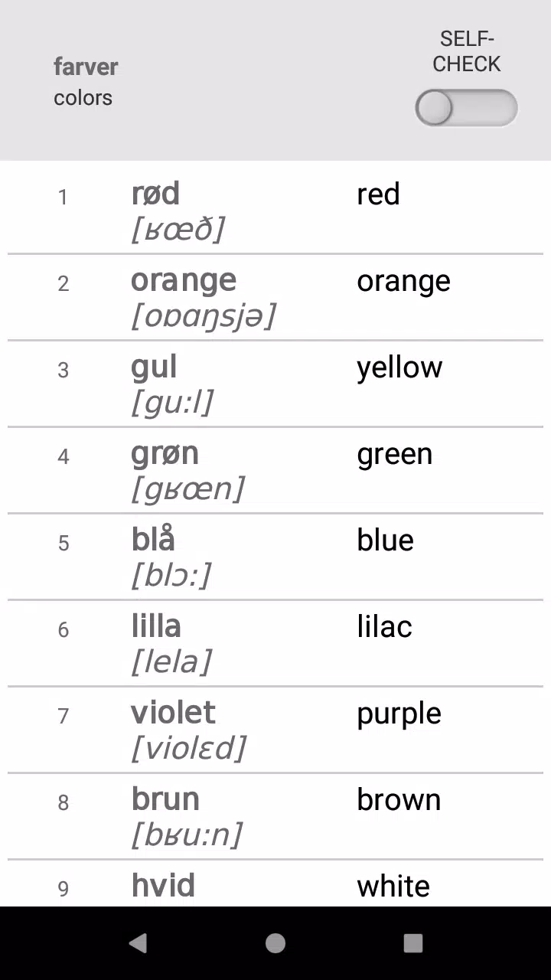551x980 pixels.
Task: Select the Danish word rød
Action: coord(155,194)
